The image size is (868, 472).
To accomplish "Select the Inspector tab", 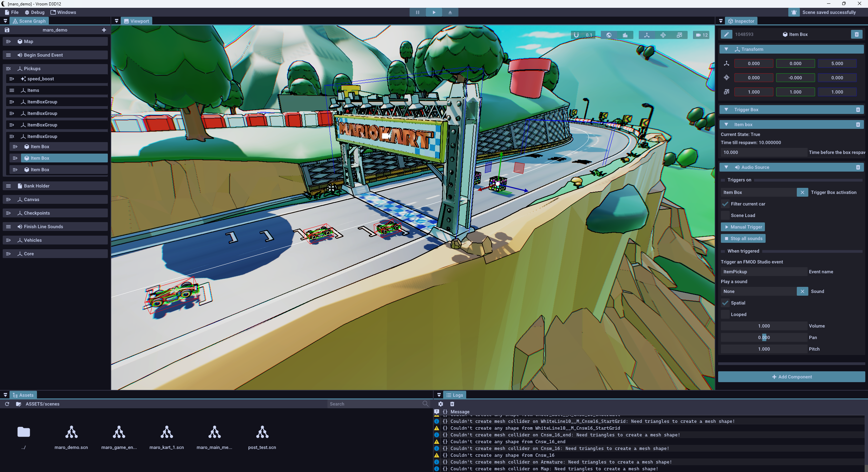I will [x=741, y=21].
